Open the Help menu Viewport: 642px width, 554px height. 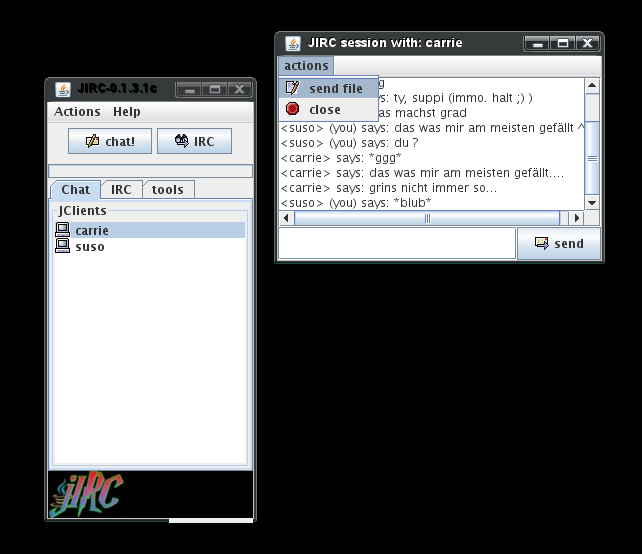pyautogui.click(x=127, y=111)
